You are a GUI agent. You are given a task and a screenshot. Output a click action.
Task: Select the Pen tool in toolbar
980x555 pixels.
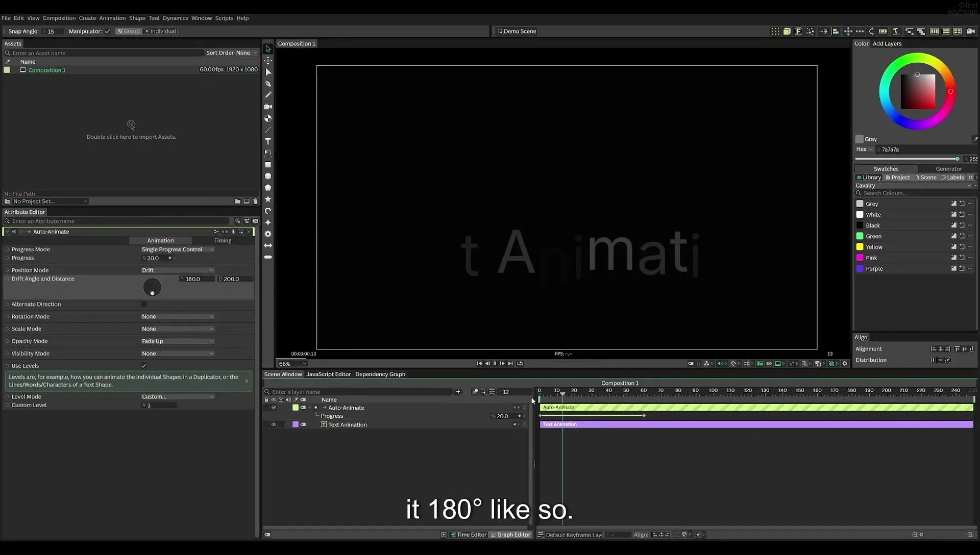(x=268, y=84)
